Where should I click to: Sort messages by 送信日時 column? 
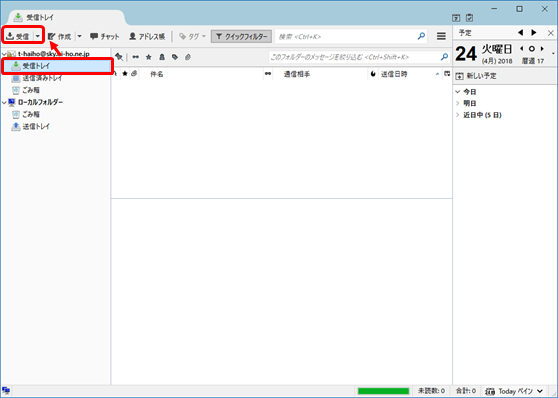[410, 74]
